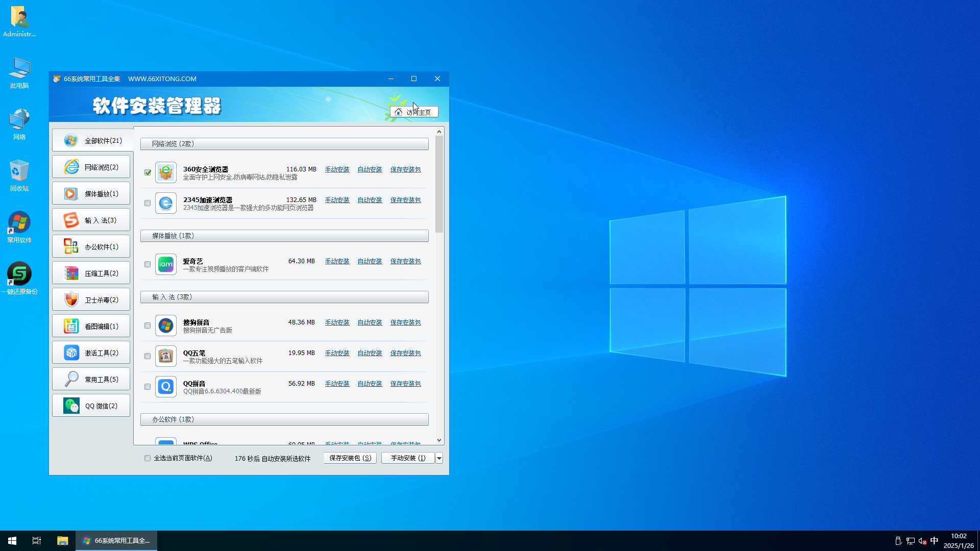
Task: Click 手动安装 link for QQ五笔
Action: [337, 353]
